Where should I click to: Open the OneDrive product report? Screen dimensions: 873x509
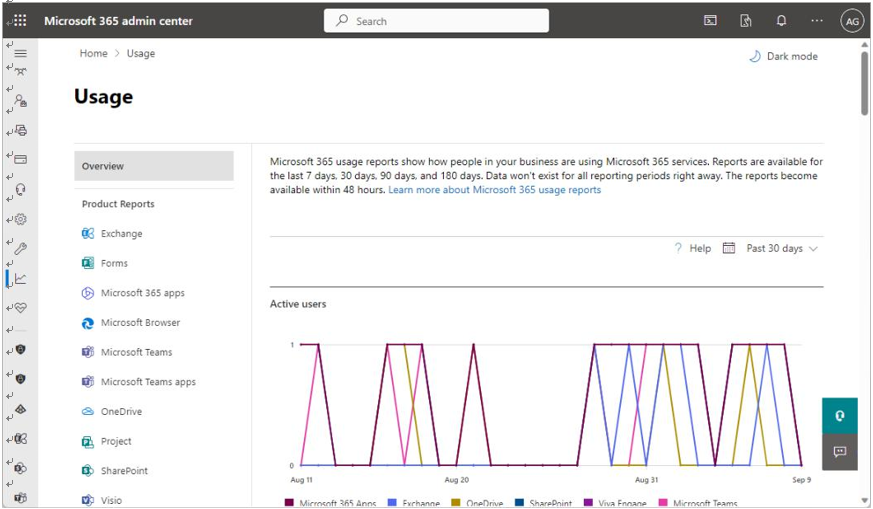pos(112,412)
